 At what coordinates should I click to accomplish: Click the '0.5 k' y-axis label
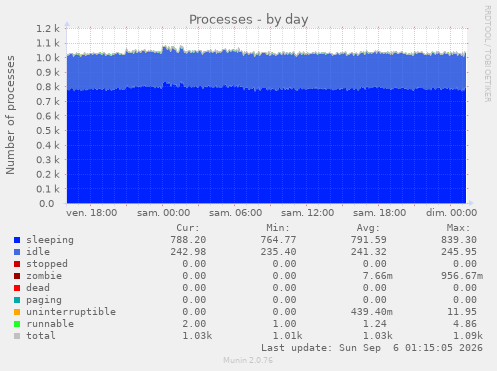[48, 131]
